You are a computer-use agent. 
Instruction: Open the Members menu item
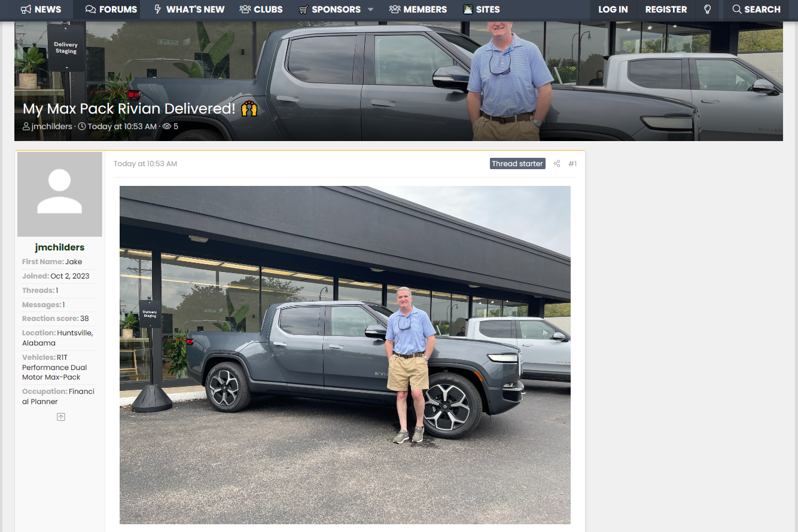[418, 10]
